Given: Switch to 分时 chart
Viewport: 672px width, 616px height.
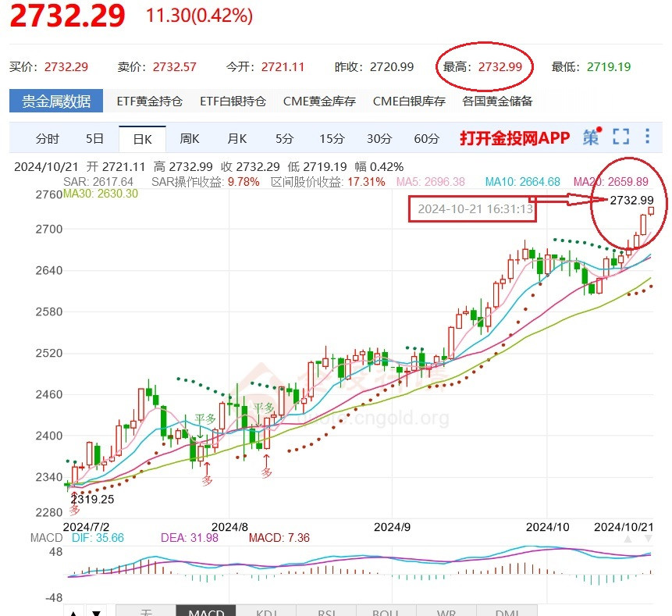Looking at the screenshot, I should click(x=47, y=139).
